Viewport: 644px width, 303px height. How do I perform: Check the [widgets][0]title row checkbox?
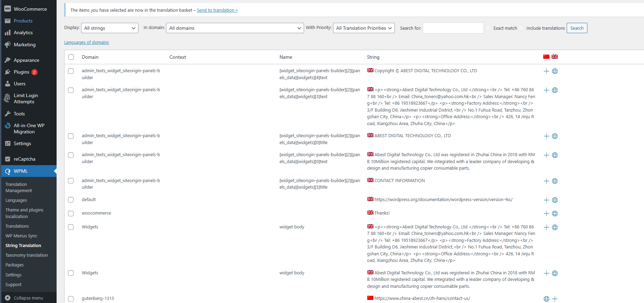click(71, 136)
